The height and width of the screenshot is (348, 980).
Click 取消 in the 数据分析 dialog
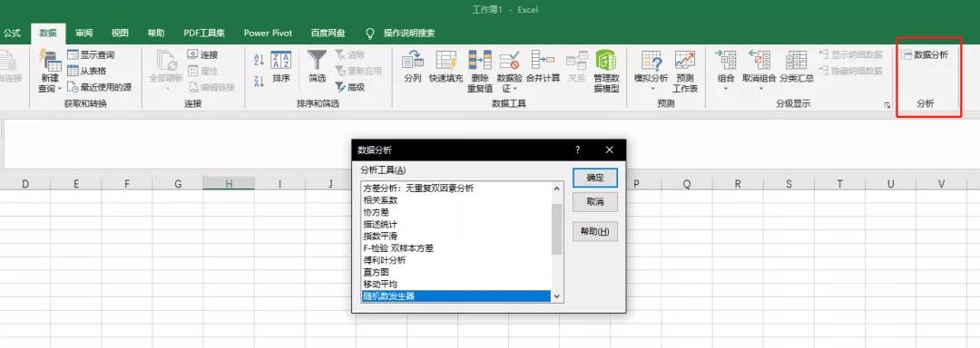tap(595, 202)
